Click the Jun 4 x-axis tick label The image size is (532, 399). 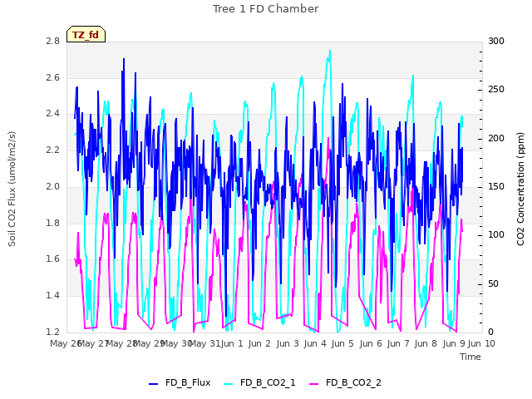pyautogui.click(x=315, y=343)
